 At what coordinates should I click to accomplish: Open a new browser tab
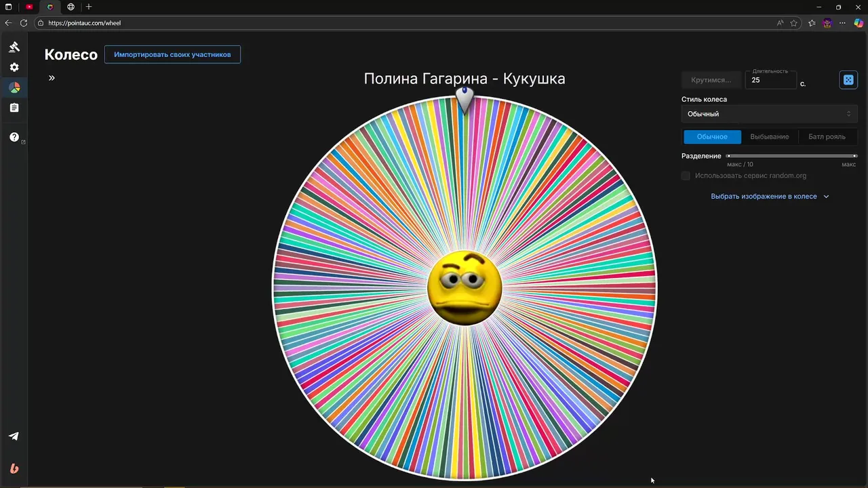pos(89,7)
